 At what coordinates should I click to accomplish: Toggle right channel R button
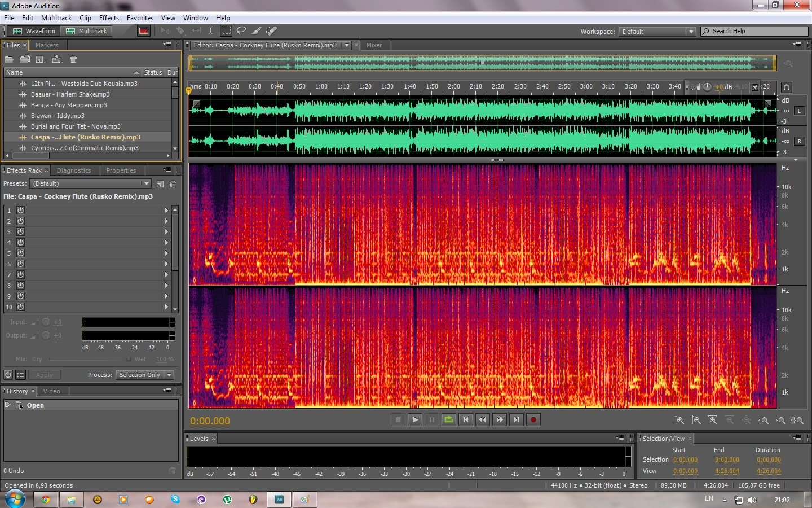pos(799,141)
